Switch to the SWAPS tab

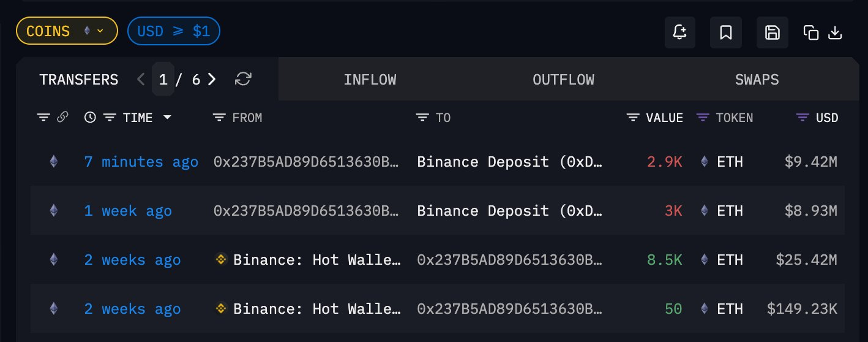(757, 80)
